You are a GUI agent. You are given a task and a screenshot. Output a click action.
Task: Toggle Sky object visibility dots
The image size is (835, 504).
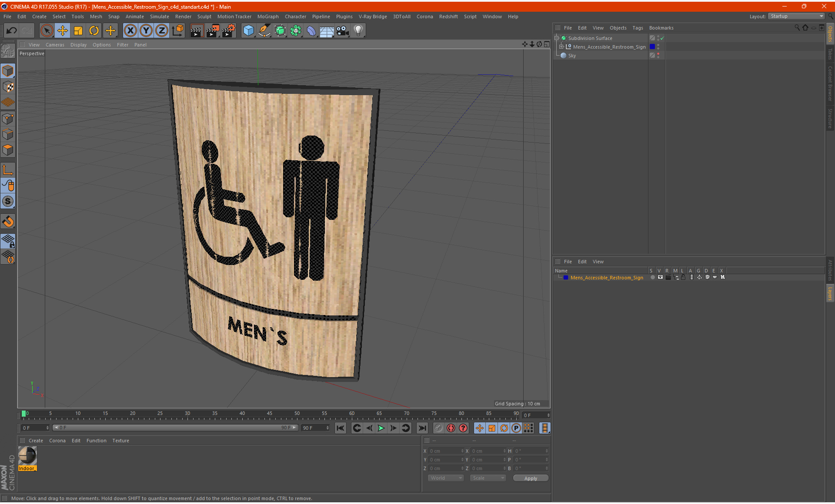(658, 55)
